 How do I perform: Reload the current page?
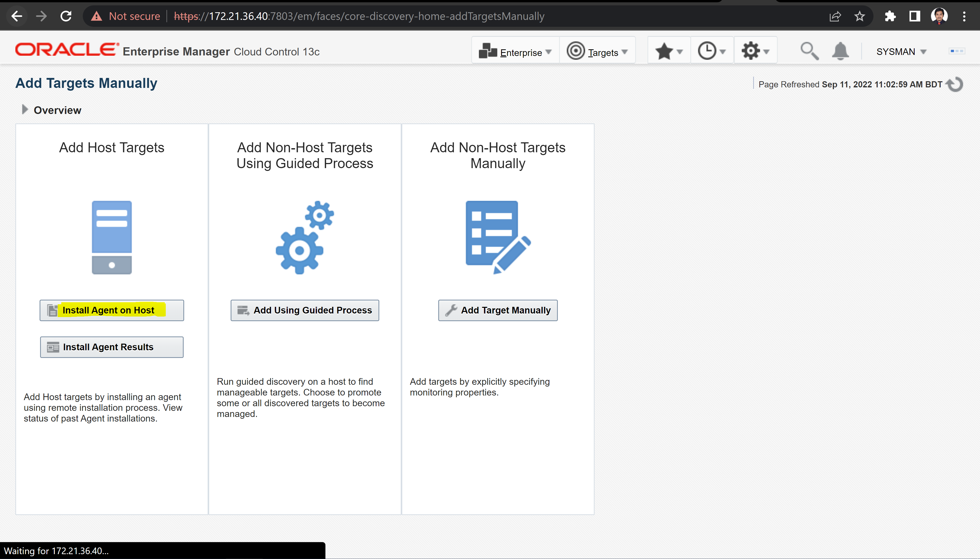66,16
